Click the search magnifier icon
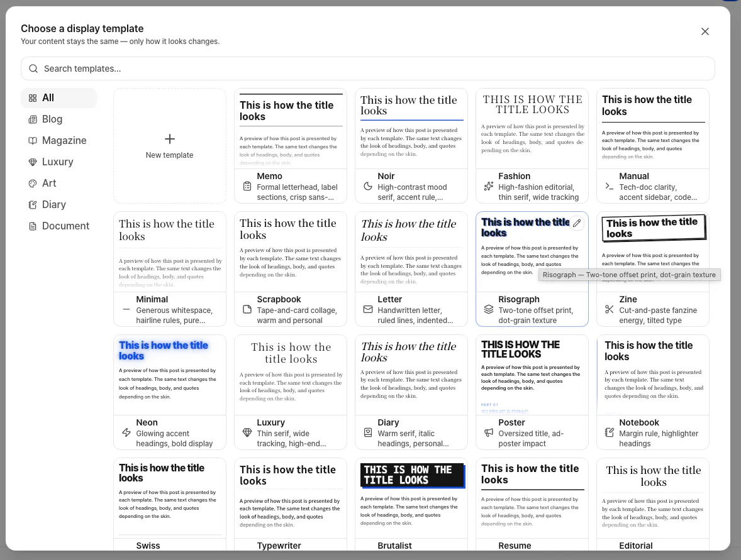The image size is (741, 560). point(33,69)
